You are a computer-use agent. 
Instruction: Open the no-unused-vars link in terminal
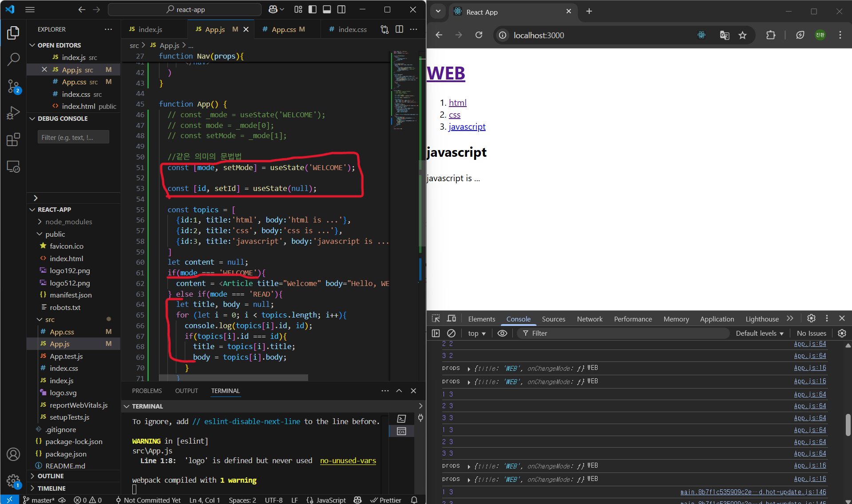(x=348, y=460)
